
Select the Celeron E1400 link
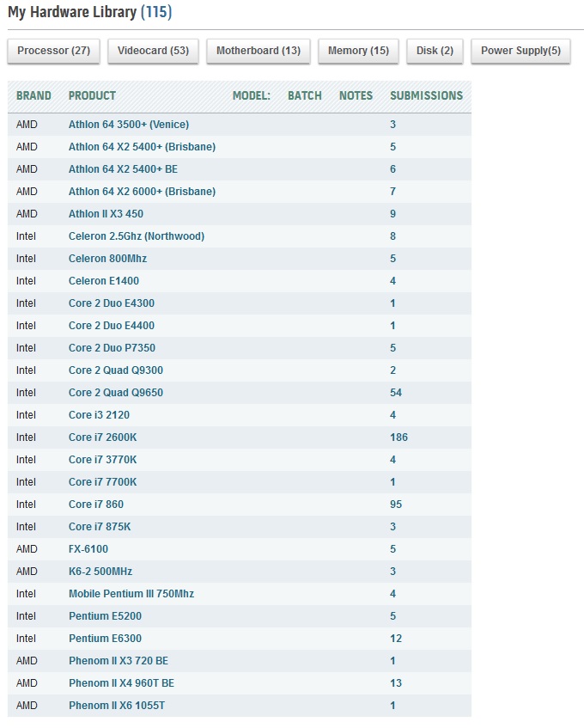tap(103, 281)
